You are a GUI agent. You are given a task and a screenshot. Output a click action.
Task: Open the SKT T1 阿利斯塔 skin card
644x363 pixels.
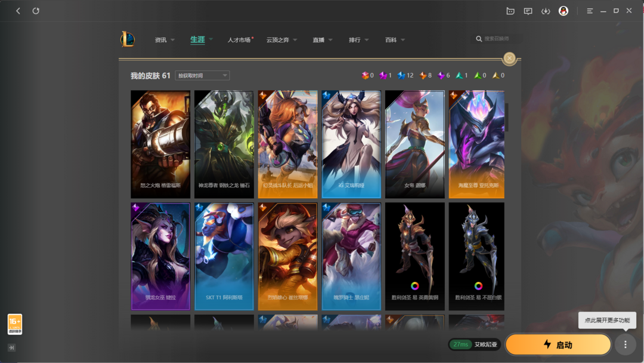tap(224, 256)
